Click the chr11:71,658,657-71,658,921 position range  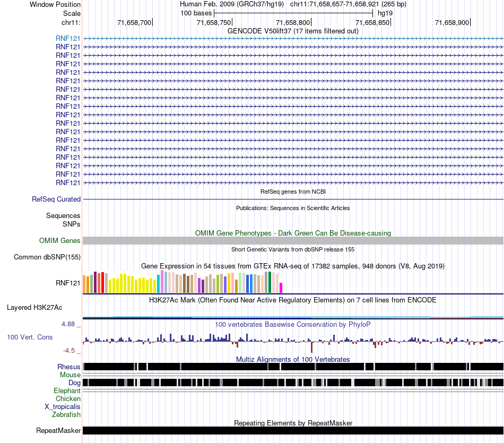[x=335, y=4]
